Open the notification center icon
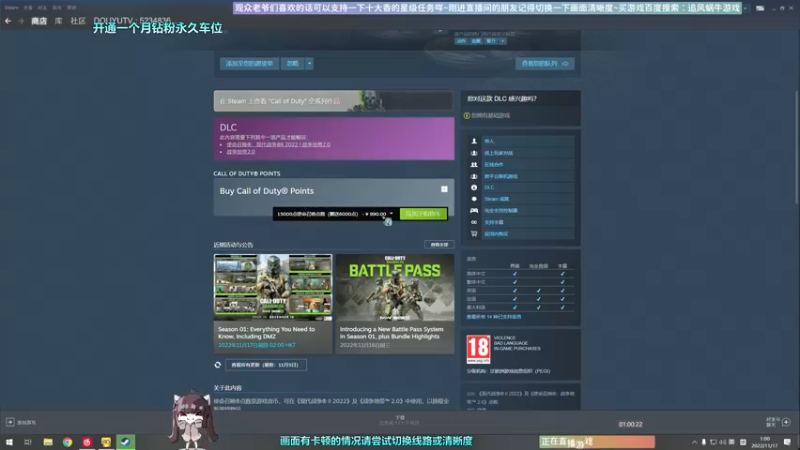The height and width of the screenshot is (450, 800). tap(787, 442)
